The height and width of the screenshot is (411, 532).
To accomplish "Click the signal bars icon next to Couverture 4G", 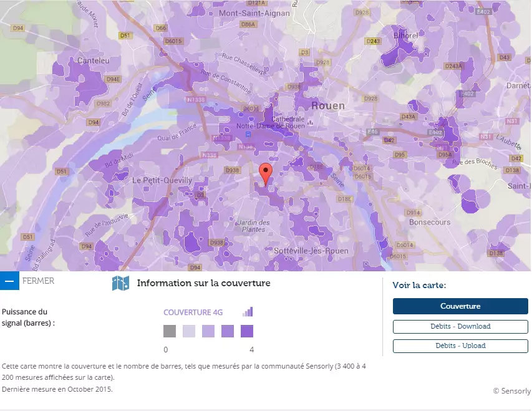I will tap(248, 312).
